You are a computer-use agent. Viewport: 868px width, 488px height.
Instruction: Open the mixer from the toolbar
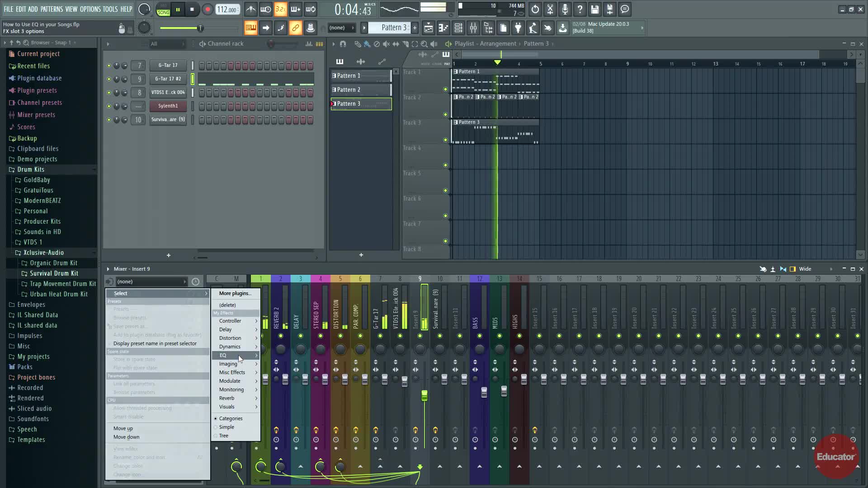(473, 28)
